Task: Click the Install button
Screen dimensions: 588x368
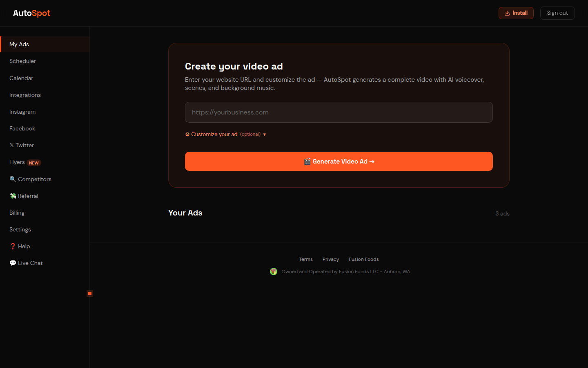Action: (x=516, y=13)
